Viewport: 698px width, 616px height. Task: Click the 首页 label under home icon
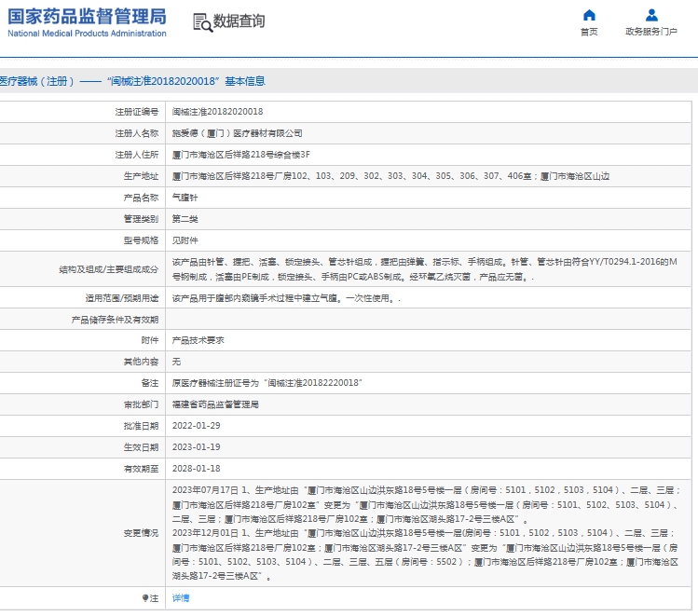[x=589, y=32]
